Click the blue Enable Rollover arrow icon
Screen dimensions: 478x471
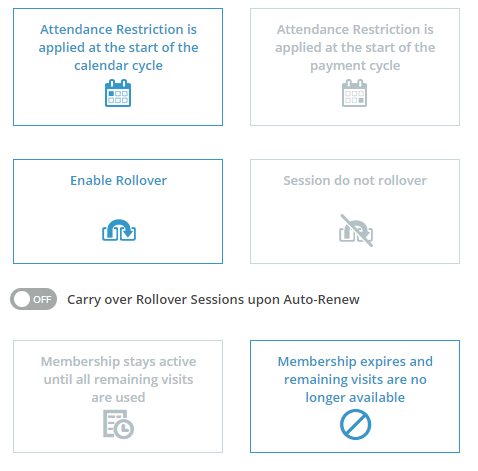(119, 230)
